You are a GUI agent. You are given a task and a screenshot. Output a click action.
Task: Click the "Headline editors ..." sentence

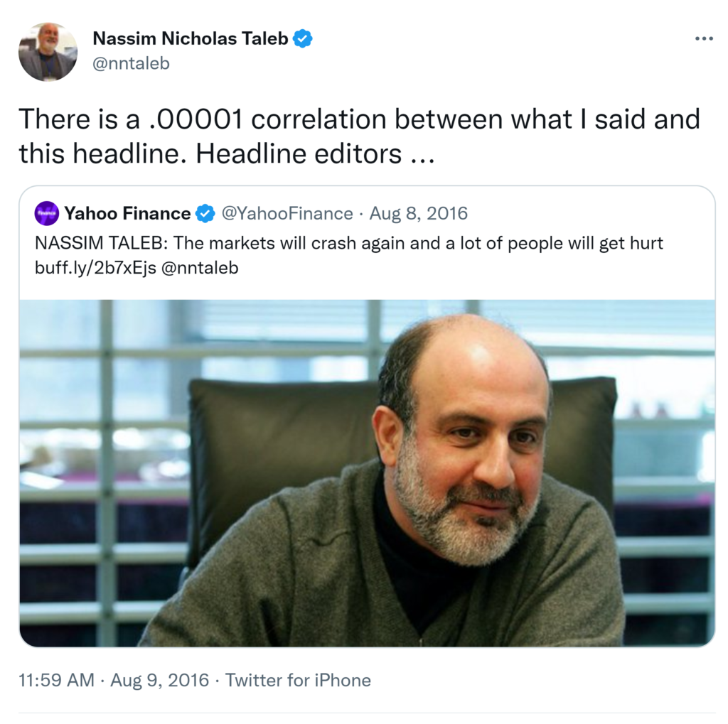[315, 153]
